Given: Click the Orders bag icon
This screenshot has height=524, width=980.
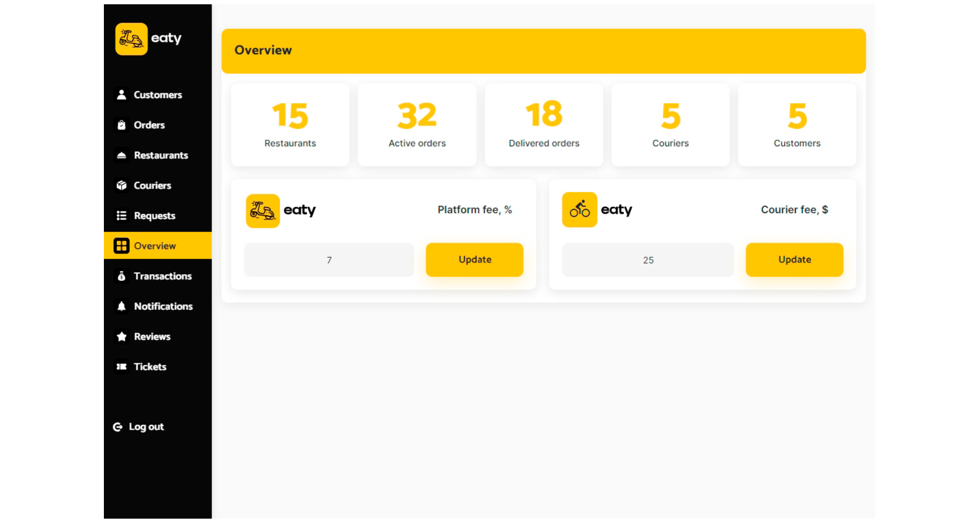Looking at the screenshot, I should (122, 125).
